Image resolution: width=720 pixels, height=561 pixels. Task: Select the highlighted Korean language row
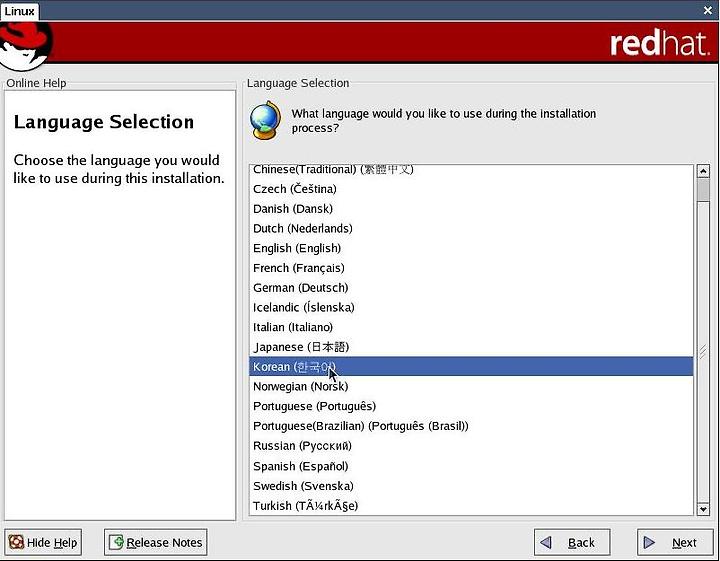pyautogui.click(x=471, y=366)
